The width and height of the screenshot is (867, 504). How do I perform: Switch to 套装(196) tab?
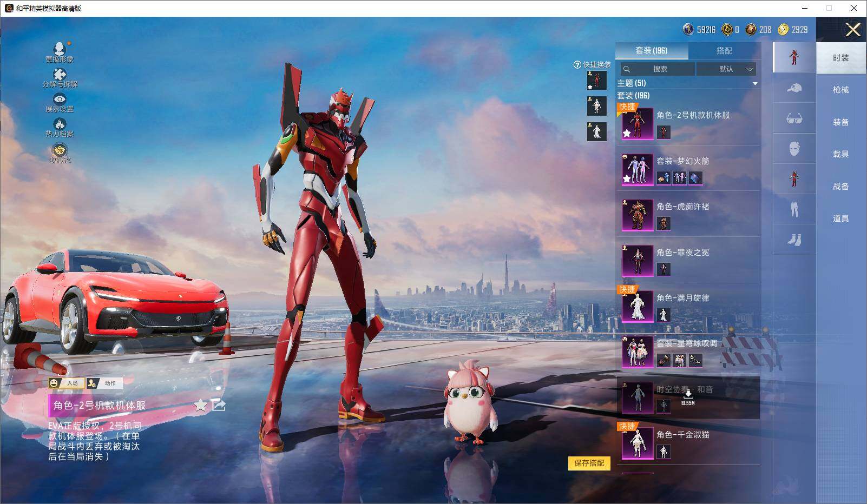pyautogui.click(x=652, y=50)
